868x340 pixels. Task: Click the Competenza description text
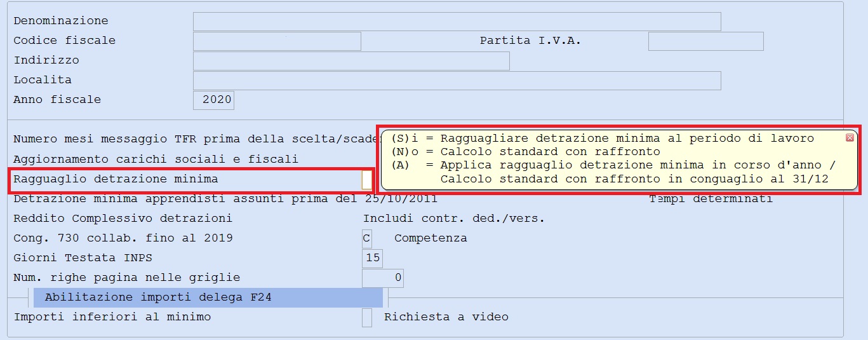pos(431,238)
